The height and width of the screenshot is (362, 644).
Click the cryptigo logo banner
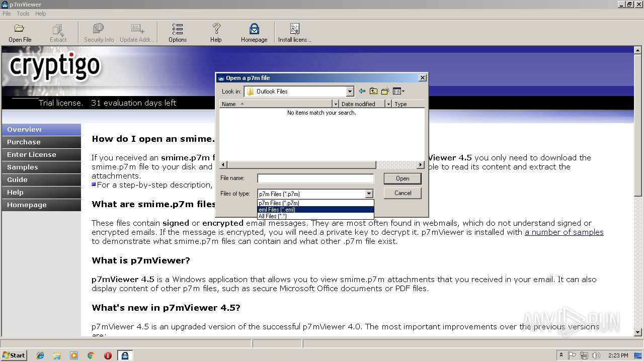(54, 66)
